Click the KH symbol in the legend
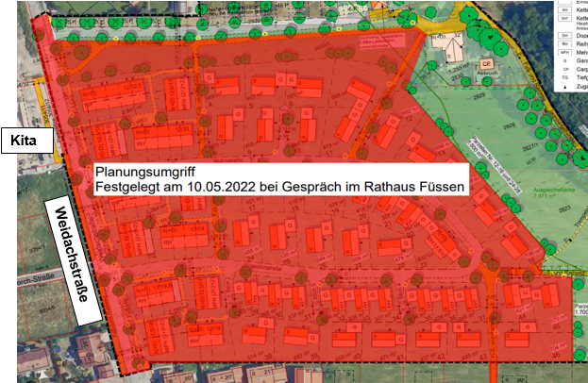Image resolution: width=588 pixels, height=383 pixels. click(564, 9)
